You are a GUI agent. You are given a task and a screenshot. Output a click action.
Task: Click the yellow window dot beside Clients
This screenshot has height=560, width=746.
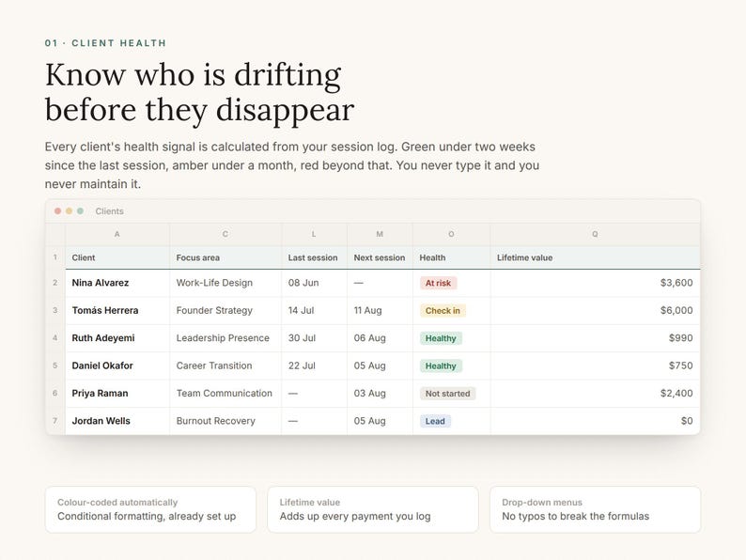(69, 210)
